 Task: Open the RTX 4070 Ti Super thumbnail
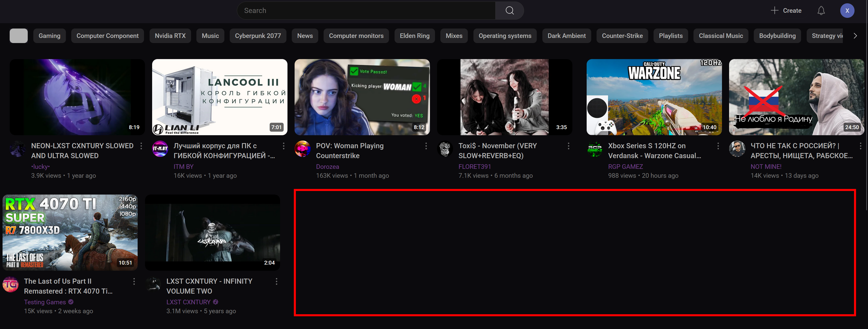click(70, 232)
